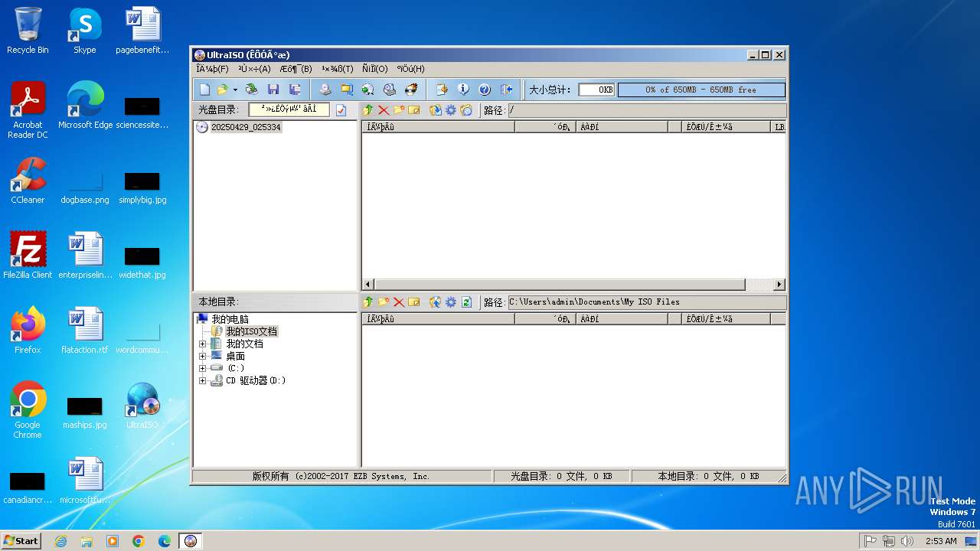Create new folder in local pane toolbar
The height and width of the screenshot is (551, 980).
tap(384, 302)
